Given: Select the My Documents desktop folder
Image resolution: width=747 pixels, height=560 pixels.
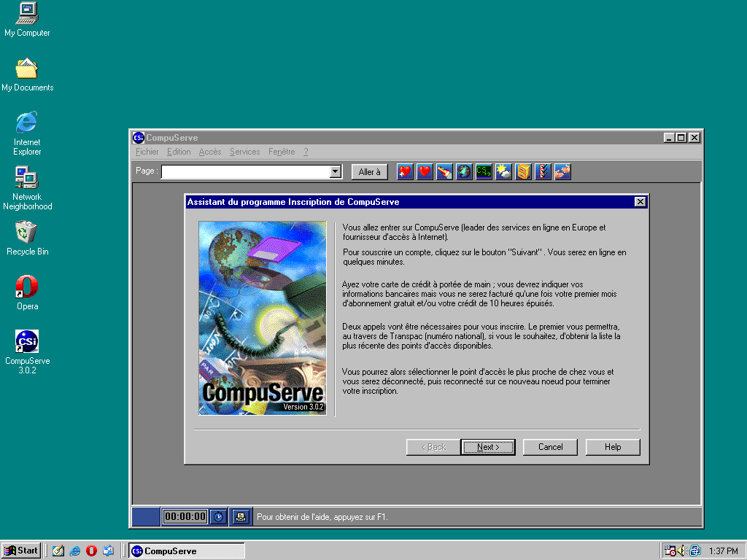Looking at the screenshot, I should pos(27,75).
